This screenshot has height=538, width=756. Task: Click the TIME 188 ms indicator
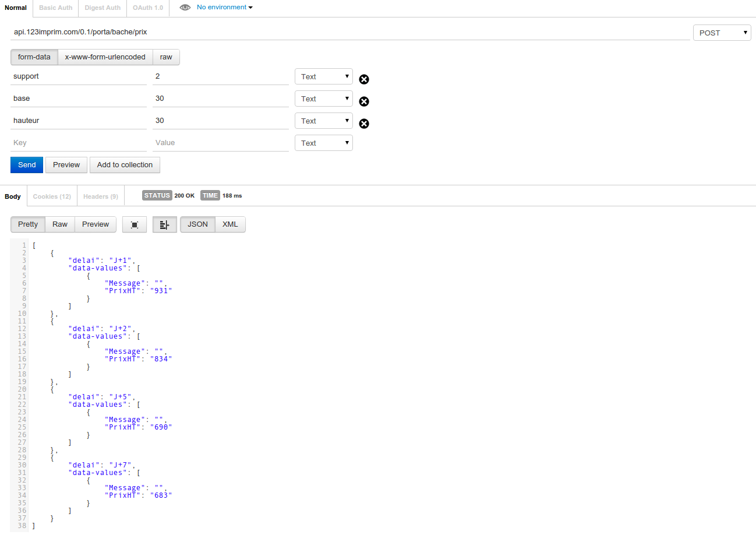pos(221,196)
